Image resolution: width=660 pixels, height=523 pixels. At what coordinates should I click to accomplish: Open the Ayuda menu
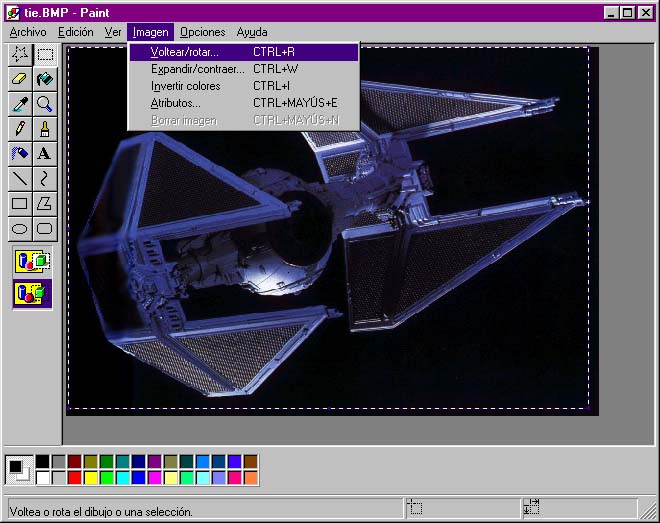pos(252,32)
